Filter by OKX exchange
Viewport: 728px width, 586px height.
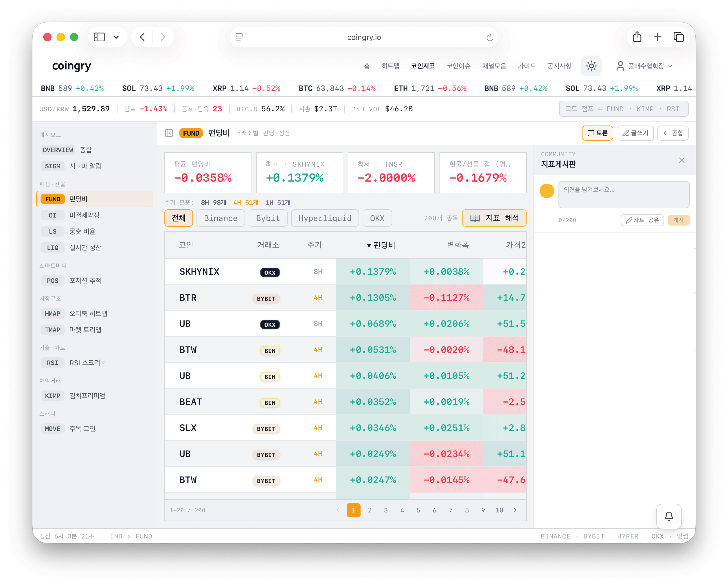point(377,218)
